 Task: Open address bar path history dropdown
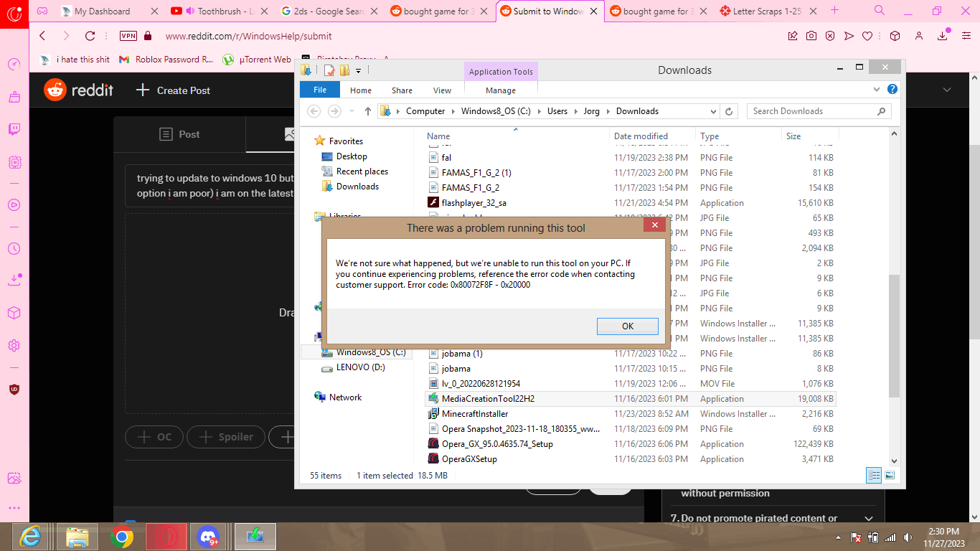pos(713,111)
